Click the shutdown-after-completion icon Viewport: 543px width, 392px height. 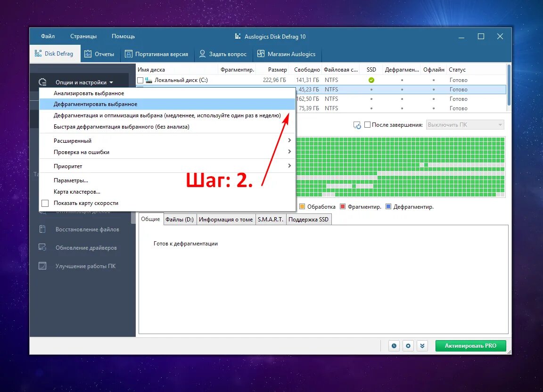point(357,125)
